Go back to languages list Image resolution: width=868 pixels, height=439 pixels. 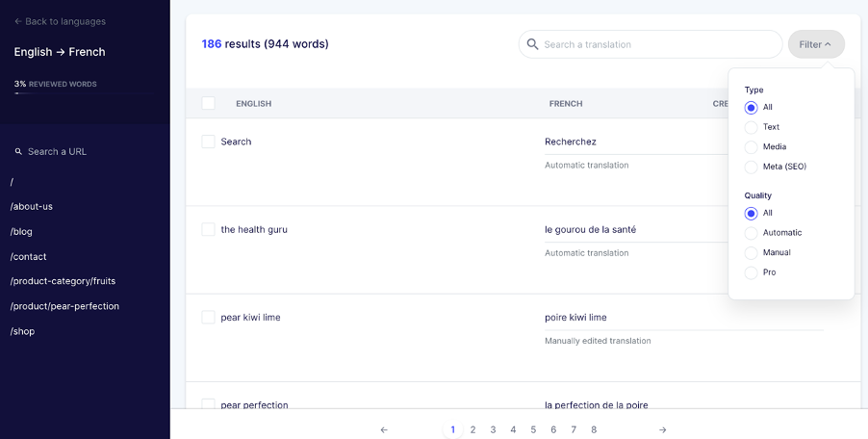click(x=60, y=21)
